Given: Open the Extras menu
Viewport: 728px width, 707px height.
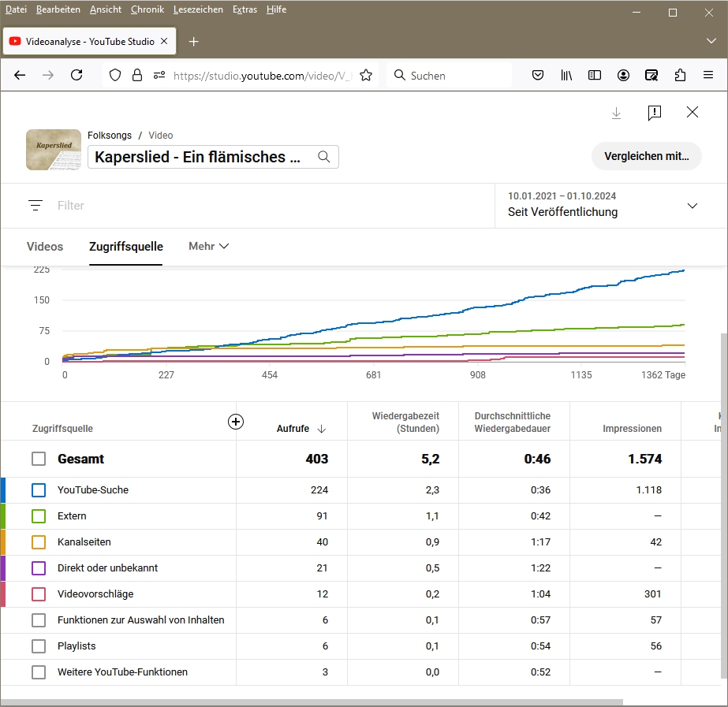Looking at the screenshot, I should (x=245, y=9).
